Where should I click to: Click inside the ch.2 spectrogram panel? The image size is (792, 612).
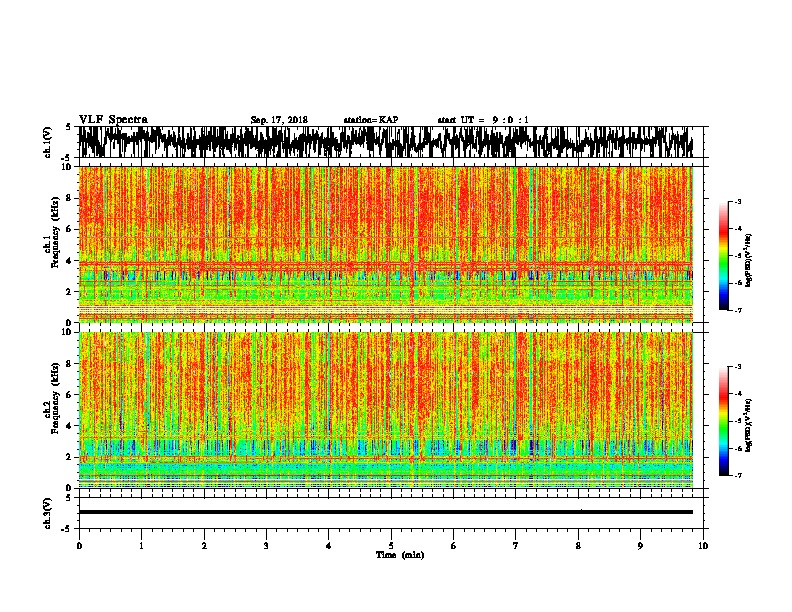point(385,410)
